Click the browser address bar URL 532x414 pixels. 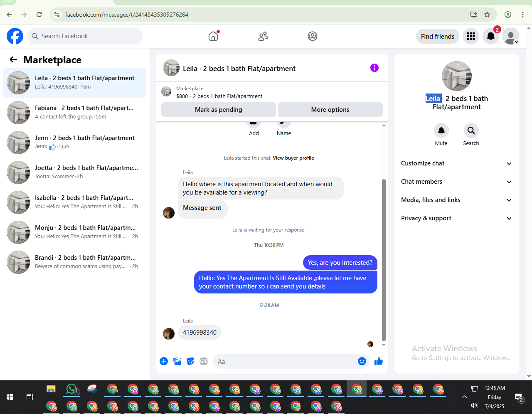tap(127, 15)
